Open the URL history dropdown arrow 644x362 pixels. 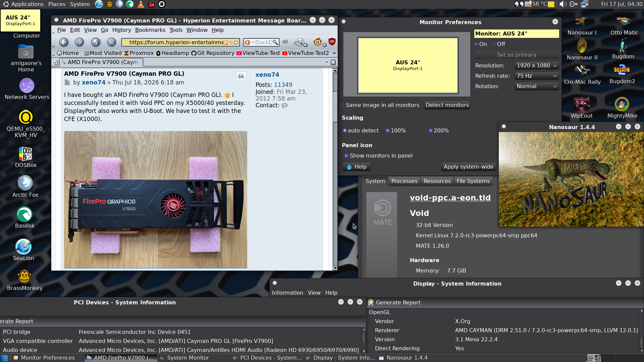236,43
